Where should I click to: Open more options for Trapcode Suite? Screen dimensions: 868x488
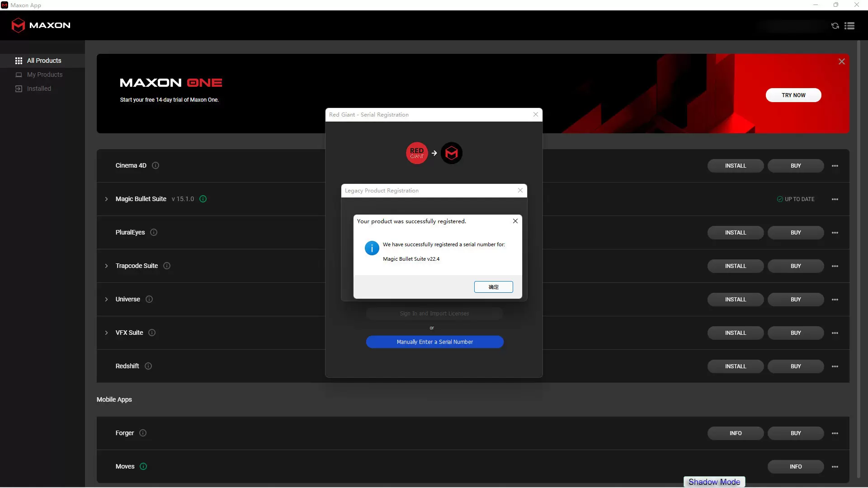[835, 266]
